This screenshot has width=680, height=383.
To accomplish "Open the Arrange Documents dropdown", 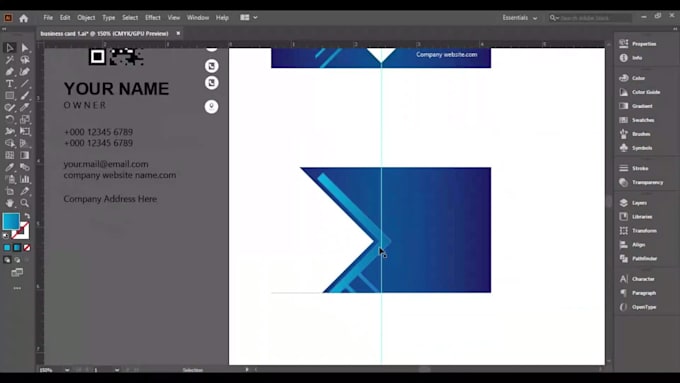I will point(249,18).
